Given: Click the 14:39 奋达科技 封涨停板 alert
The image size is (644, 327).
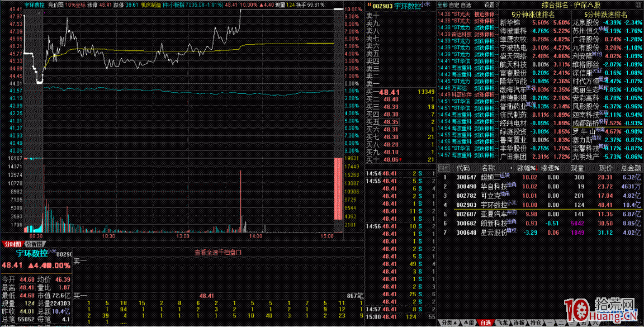Looking at the screenshot, I should tap(467, 34).
